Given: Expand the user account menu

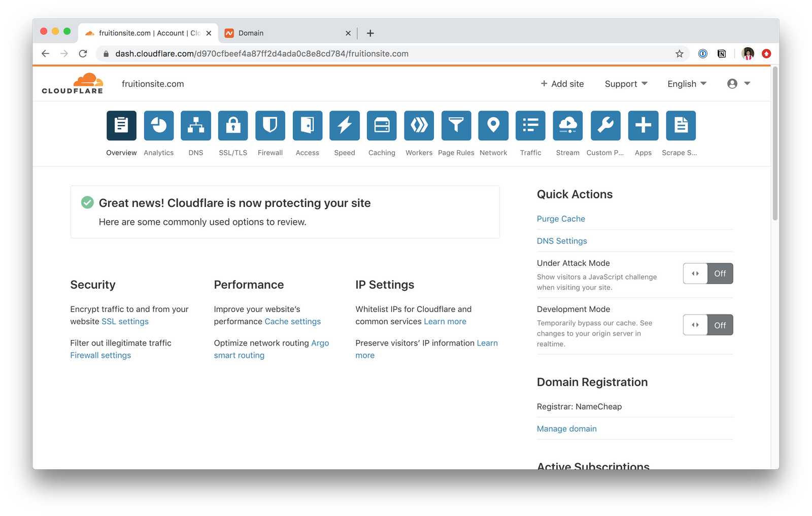Looking at the screenshot, I should (738, 84).
